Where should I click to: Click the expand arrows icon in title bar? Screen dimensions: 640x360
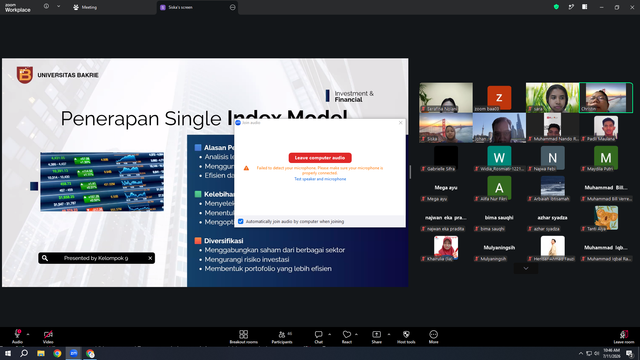(x=571, y=7)
